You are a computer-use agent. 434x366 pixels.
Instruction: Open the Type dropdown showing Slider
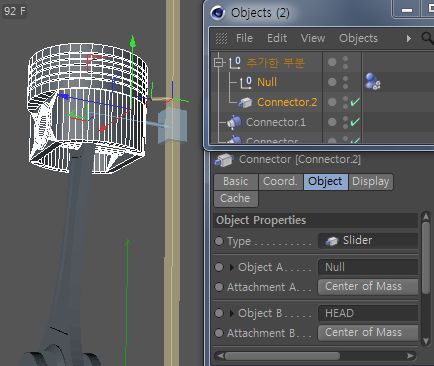368,241
